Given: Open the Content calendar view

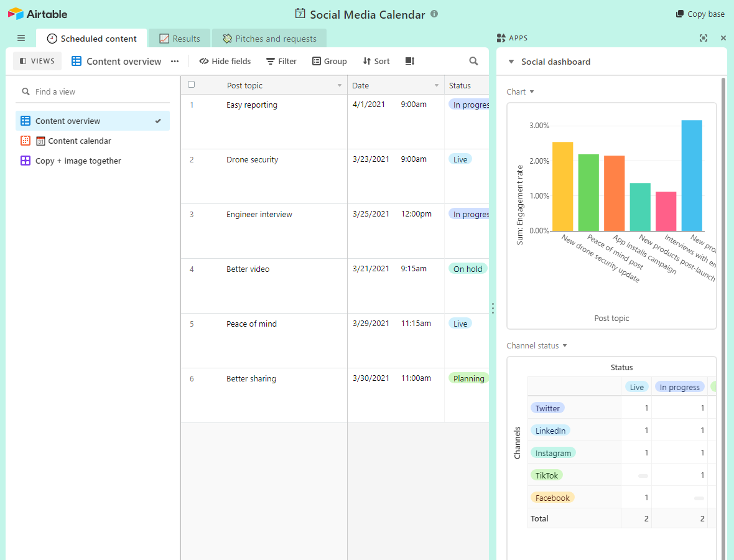Looking at the screenshot, I should point(93,141).
